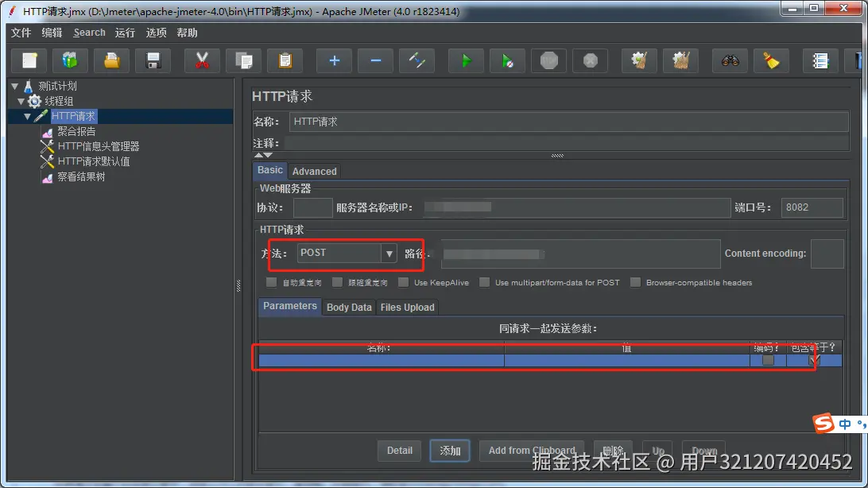The width and height of the screenshot is (868, 488).
Task: Select 测试计划 root node
Action: [x=57, y=87]
